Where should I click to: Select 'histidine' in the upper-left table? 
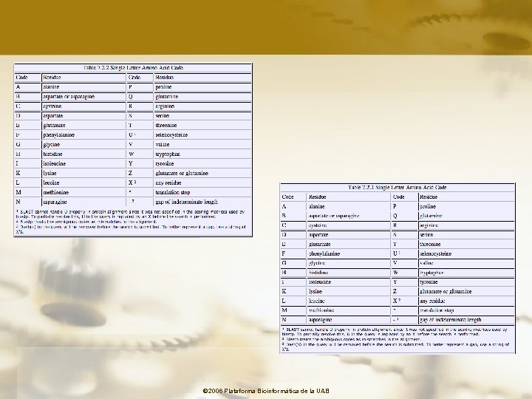coord(52,154)
